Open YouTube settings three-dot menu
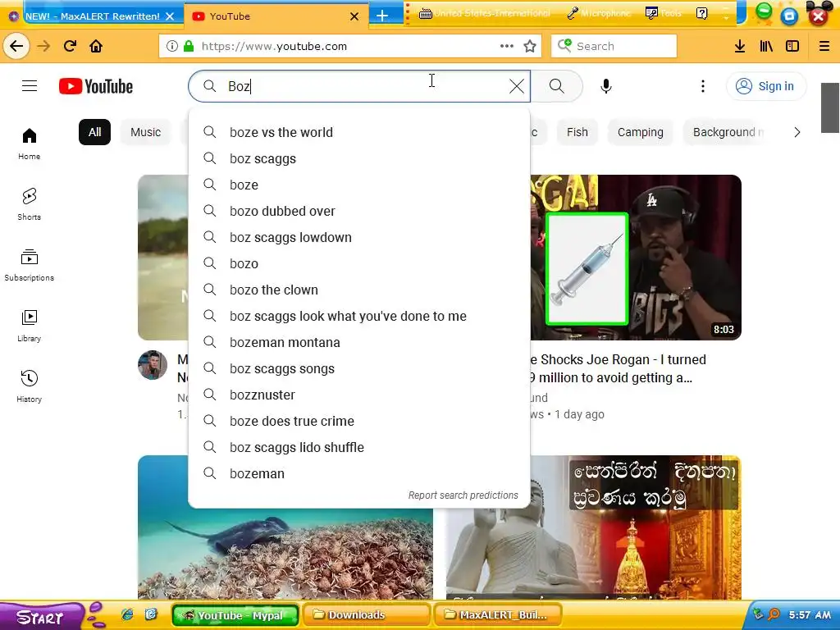The width and height of the screenshot is (840, 630). coord(703,85)
